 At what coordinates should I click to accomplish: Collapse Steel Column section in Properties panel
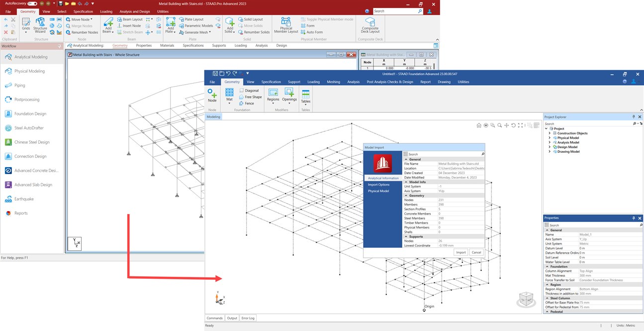[547, 298]
